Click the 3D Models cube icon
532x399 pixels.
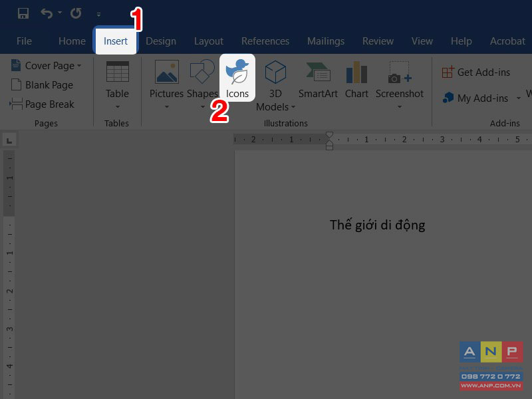pos(275,72)
